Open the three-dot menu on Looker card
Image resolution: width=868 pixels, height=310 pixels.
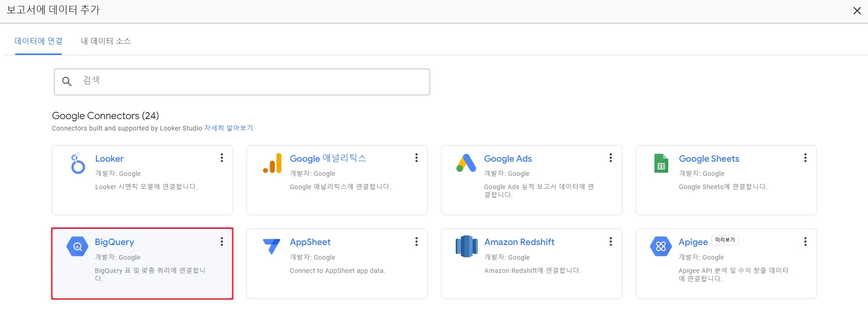pyautogui.click(x=222, y=158)
